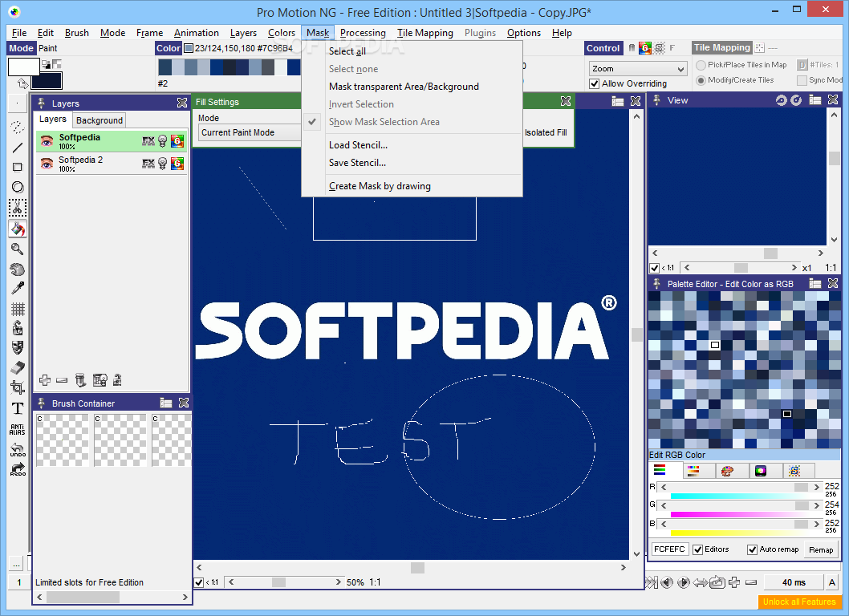Step to the next animation frame
Viewport: 849px width, 616px height.
click(684, 582)
